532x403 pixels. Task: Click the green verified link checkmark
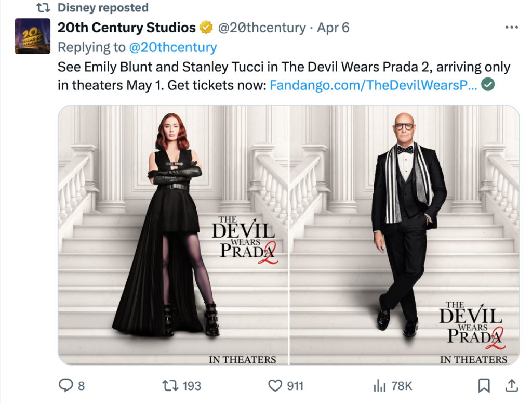[x=487, y=84]
